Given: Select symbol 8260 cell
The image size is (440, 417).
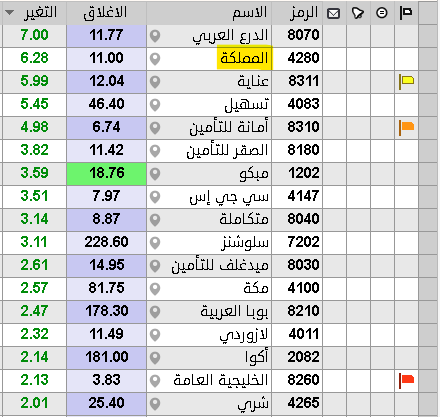Looking at the screenshot, I should coord(297,381).
